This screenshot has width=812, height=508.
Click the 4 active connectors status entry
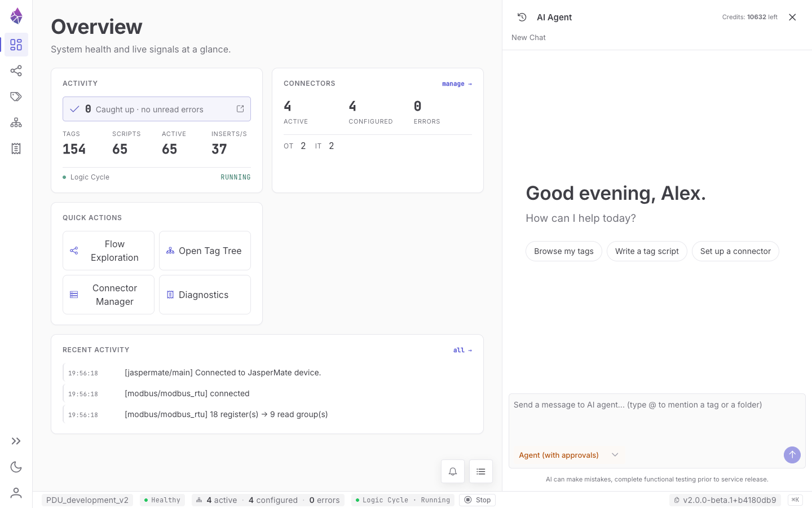click(x=222, y=500)
